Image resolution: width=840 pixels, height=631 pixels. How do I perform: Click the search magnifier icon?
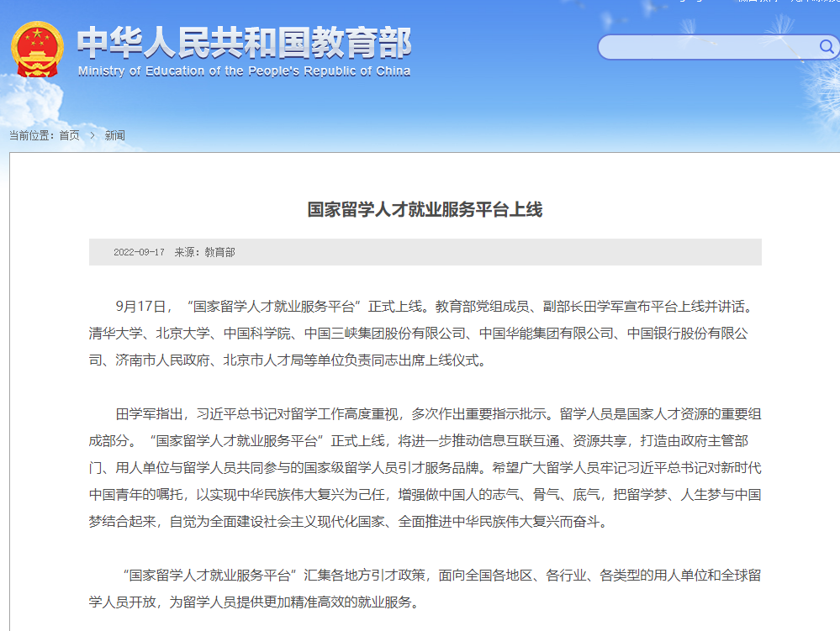coord(827,47)
